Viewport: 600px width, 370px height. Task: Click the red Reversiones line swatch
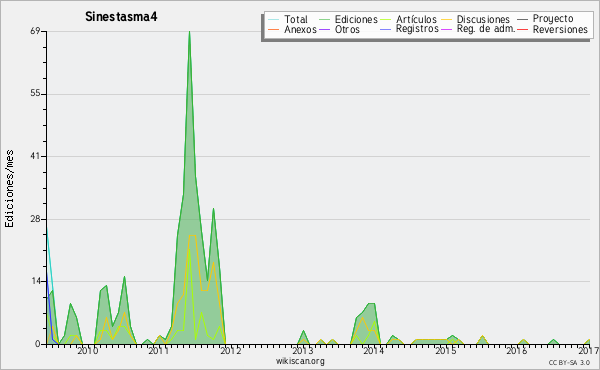coord(522,29)
